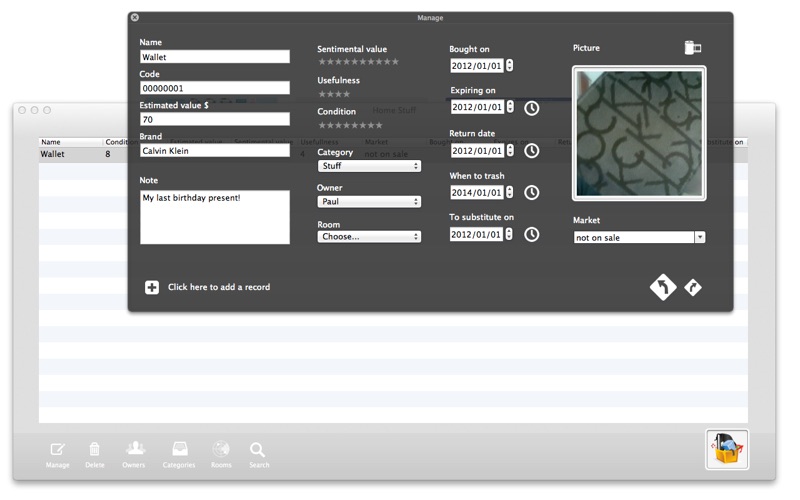Open the Manage toolbar icon

(x=57, y=450)
